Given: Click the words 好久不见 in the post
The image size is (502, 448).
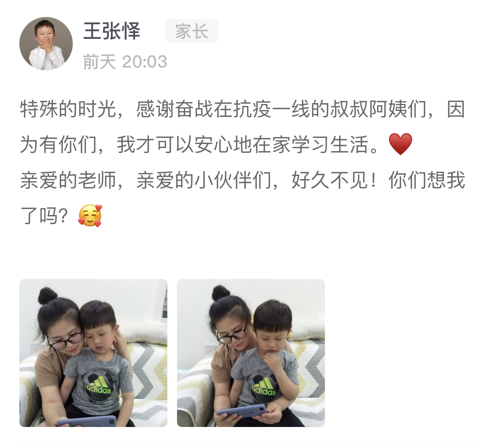Looking at the screenshot, I should 330,180.
